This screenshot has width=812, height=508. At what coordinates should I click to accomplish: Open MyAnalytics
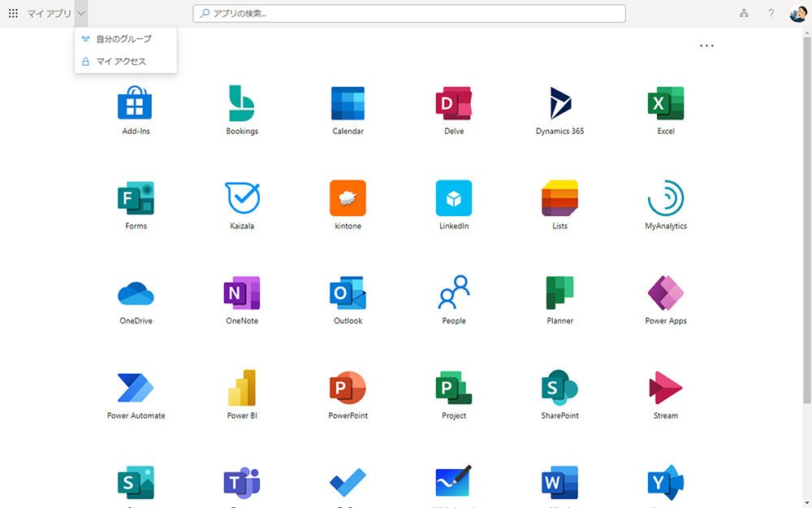click(666, 198)
